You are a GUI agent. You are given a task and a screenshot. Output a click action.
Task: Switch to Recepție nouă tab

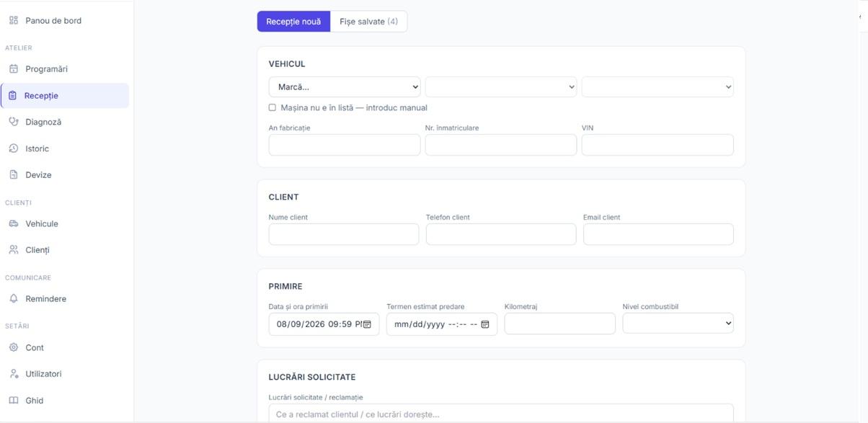coord(293,22)
